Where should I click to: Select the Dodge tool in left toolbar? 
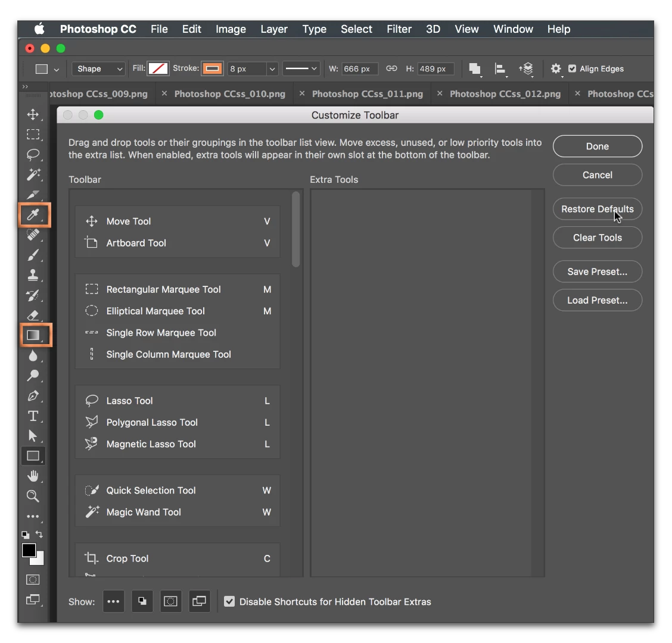tap(33, 376)
